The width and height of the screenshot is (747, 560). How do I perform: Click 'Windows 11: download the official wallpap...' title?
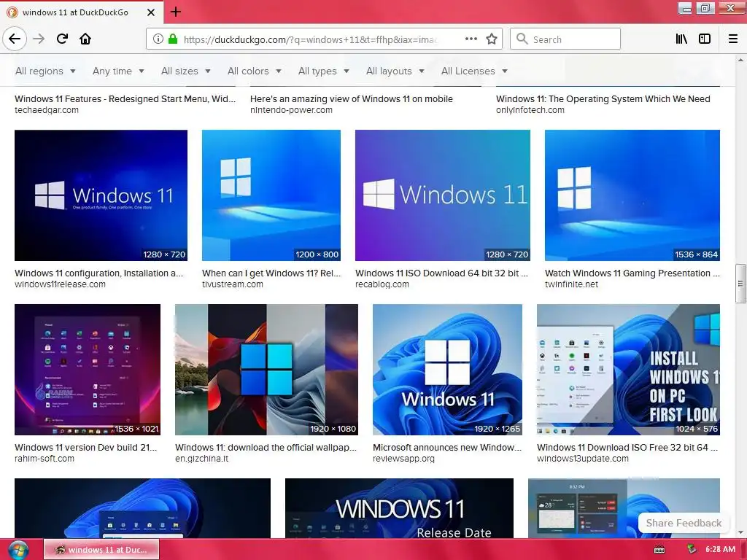click(266, 448)
